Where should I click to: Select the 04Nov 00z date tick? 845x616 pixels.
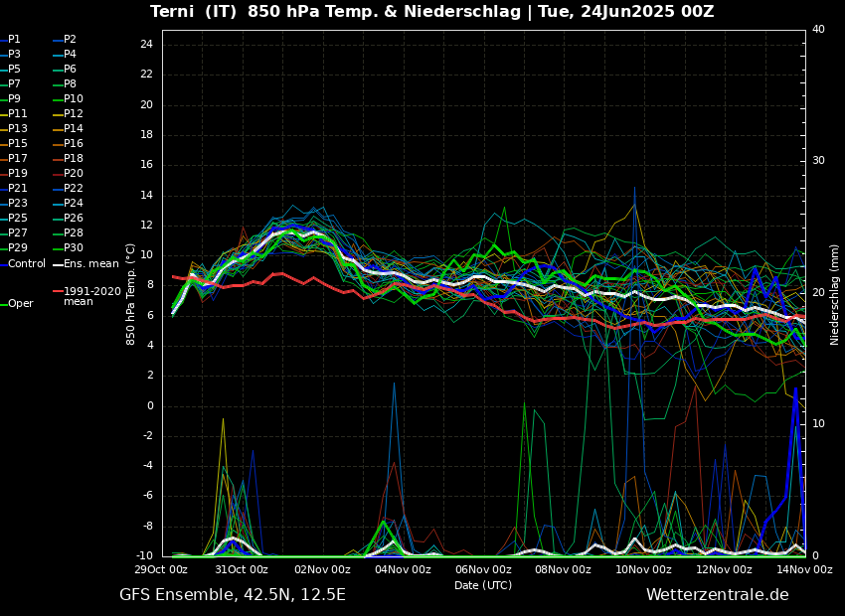click(403, 569)
